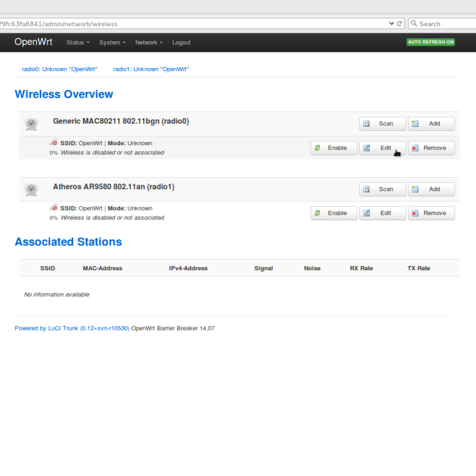476x476 pixels.
Task: Scan for networks on radio1
Action: (383, 189)
